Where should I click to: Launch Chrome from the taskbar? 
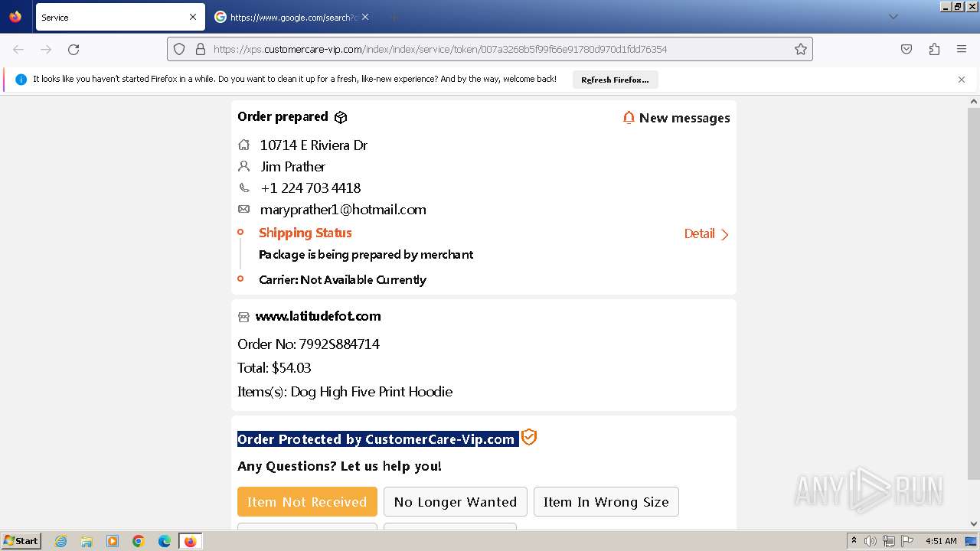[x=139, y=541]
